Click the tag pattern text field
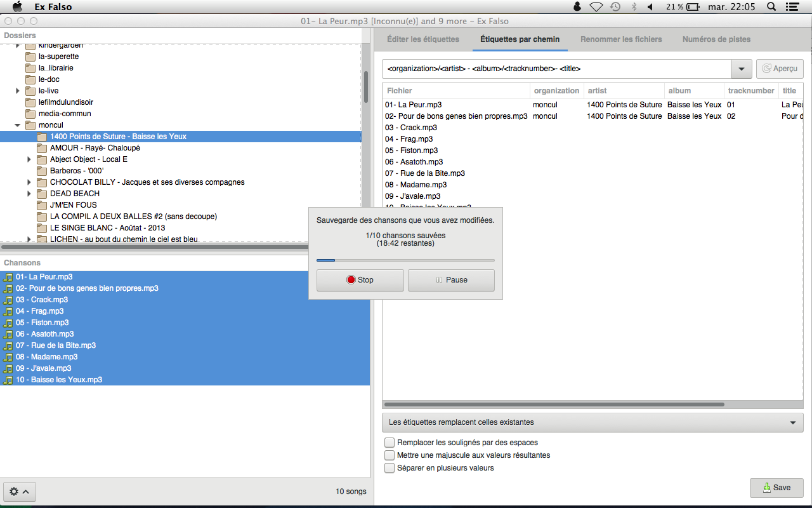 556,69
